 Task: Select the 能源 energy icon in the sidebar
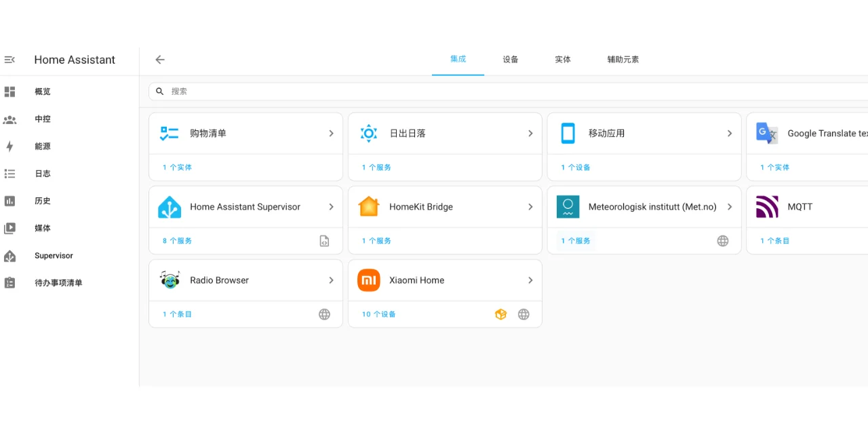pyautogui.click(x=9, y=146)
